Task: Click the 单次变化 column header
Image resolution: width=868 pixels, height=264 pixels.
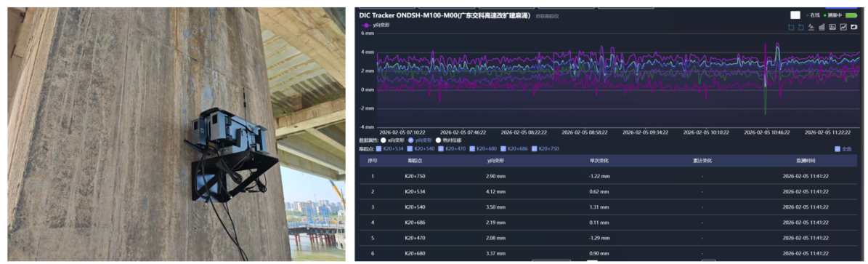Action: pos(599,161)
